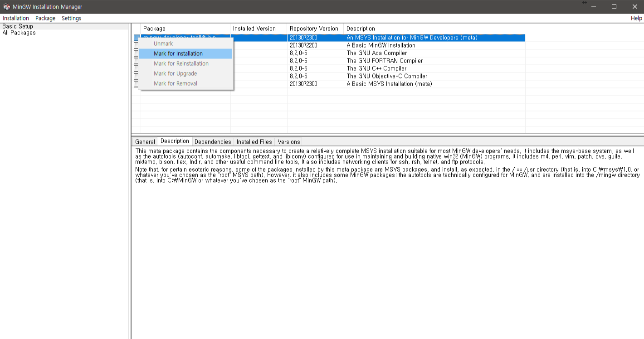Click 'An MSYS Installation for MinGW Developers (meta)'

coord(412,38)
